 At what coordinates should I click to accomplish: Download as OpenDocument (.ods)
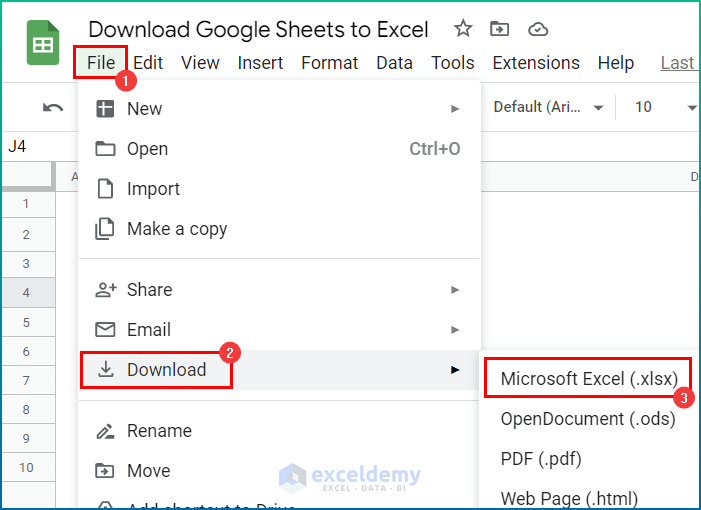(x=589, y=419)
